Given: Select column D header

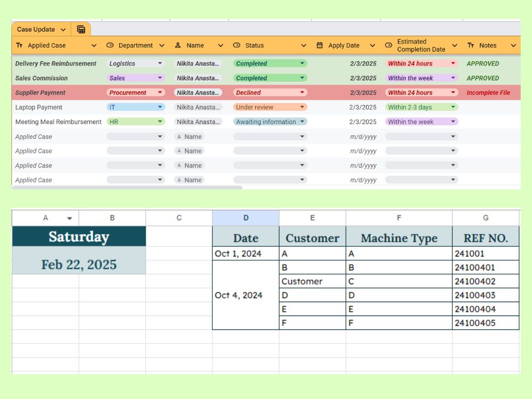Looking at the screenshot, I should (246, 218).
